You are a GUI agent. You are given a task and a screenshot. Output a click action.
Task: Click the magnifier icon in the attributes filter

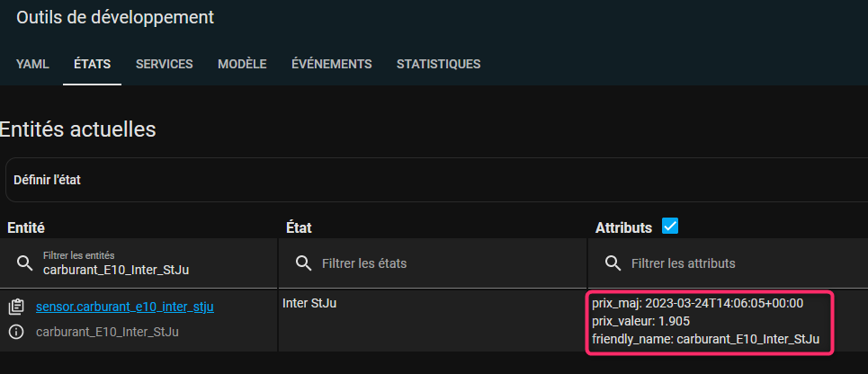tap(613, 263)
